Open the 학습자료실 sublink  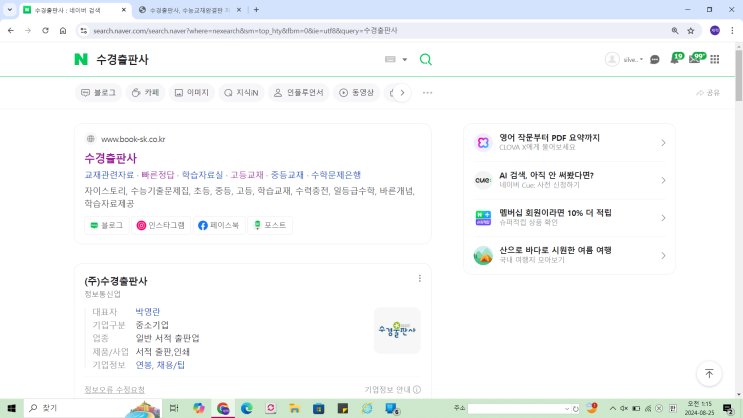click(x=202, y=175)
